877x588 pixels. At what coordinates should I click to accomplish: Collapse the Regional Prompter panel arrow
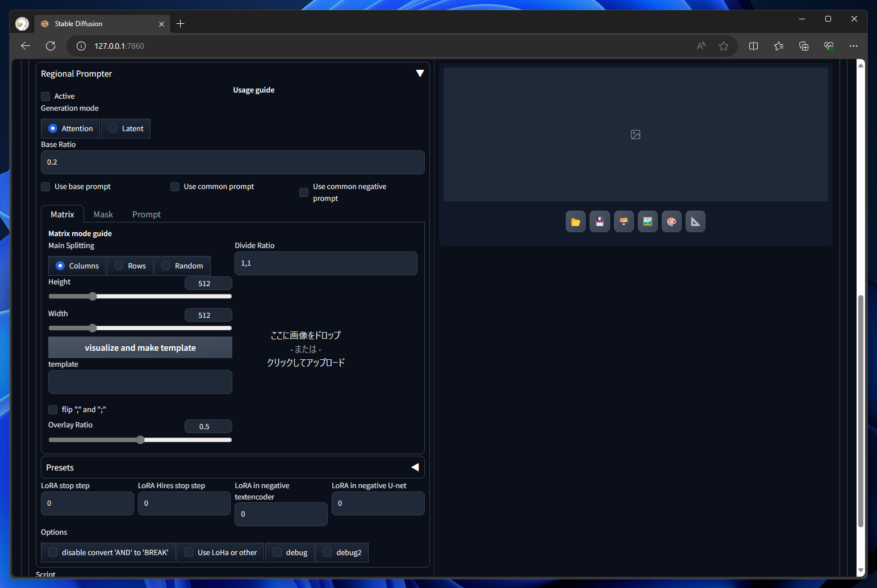pyautogui.click(x=420, y=73)
